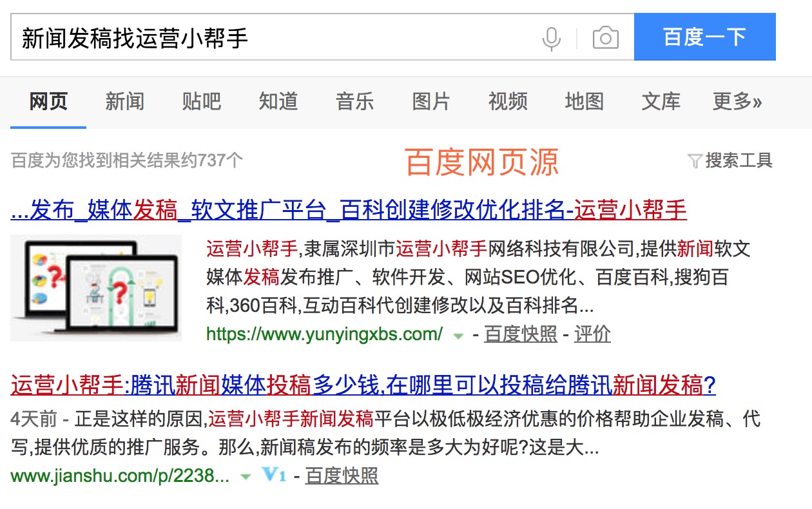The height and width of the screenshot is (509, 812).
Task: Visit the www.jianshu.com/p/2238... URL
Action: click(120, 476)
